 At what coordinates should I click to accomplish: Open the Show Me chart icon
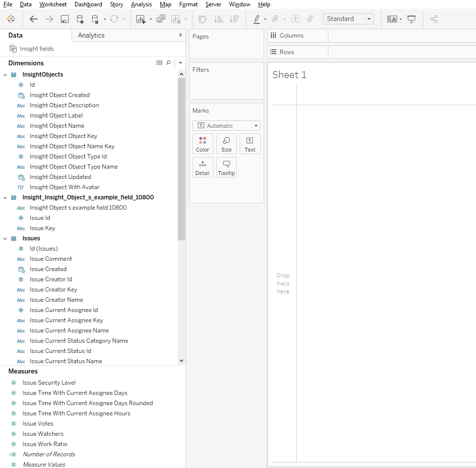click(x=392, y=19)
